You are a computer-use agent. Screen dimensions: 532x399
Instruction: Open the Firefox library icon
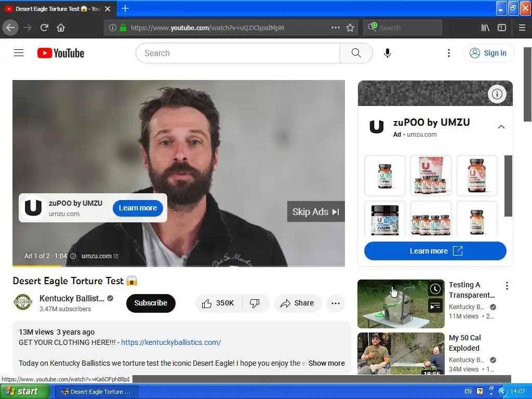[x=485, y=28]
